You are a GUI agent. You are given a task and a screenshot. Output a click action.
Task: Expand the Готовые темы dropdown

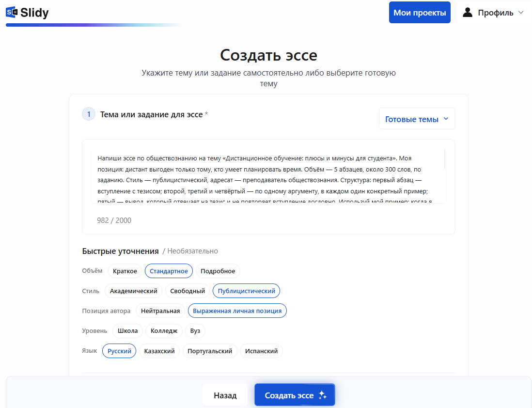click(417, 119)
